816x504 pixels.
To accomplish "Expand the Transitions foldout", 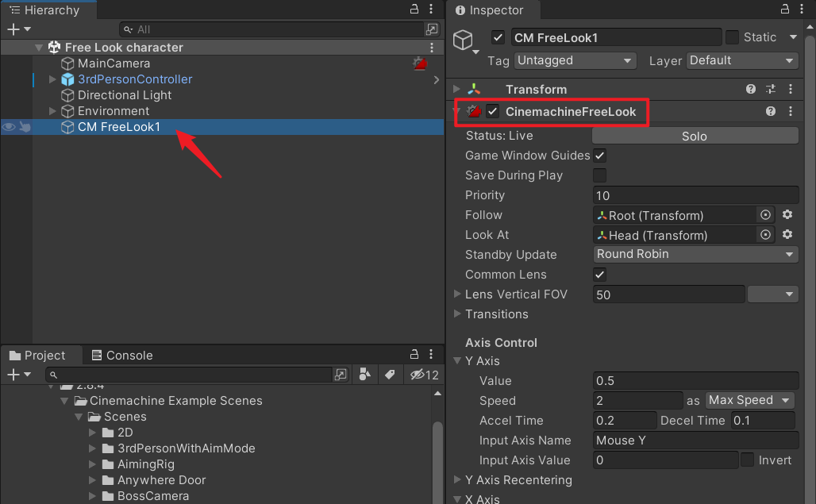I will click(x=457, y=314).
